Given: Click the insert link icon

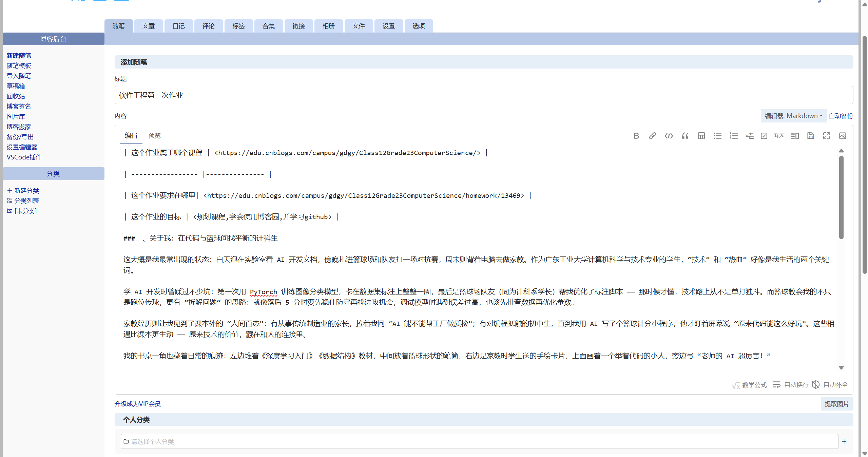Looking at the screenshot, I should [x=652, y=136].
